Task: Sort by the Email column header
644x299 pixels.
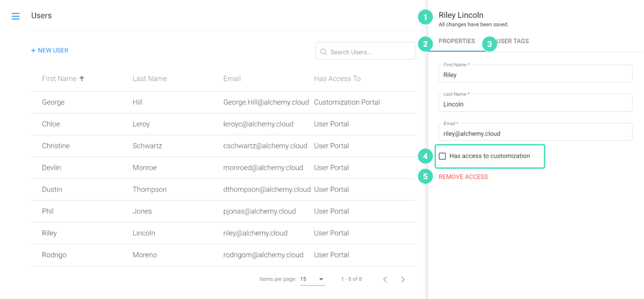Action: pos(232,79)
